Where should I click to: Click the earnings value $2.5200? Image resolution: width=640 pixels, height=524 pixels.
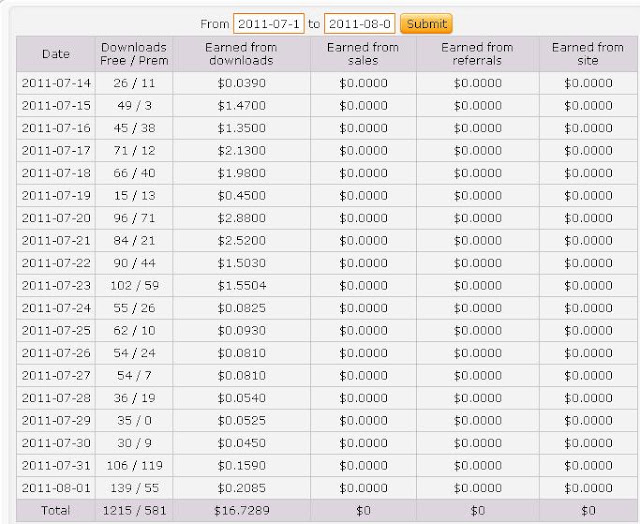[241, 240]
